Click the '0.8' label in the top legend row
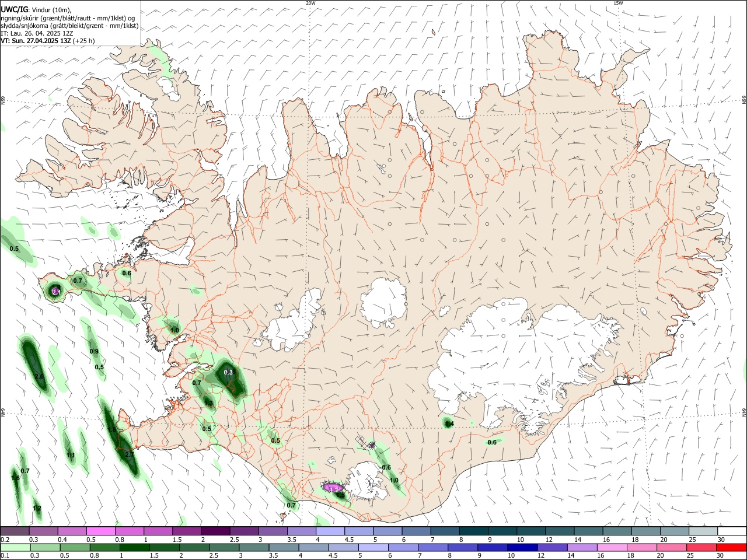 (x=119, y=540)
